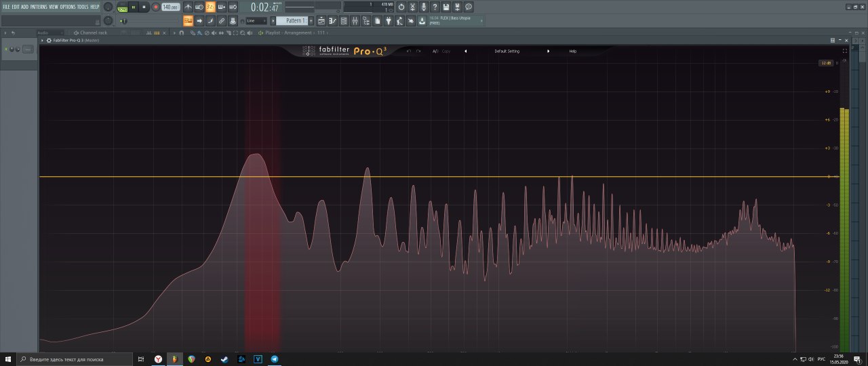Open the EDIT menu
This screenshot has width=868, height=366.
(16, 7)
